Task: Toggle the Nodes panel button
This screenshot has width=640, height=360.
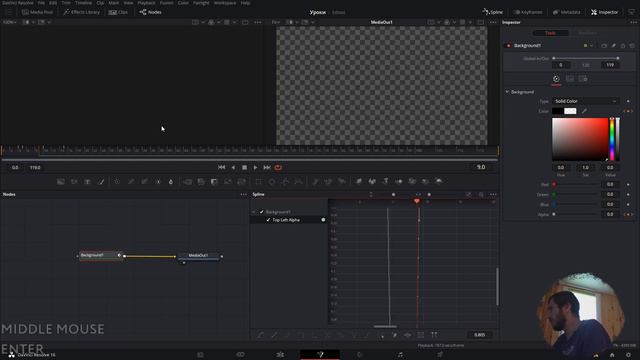Action: 151,12
